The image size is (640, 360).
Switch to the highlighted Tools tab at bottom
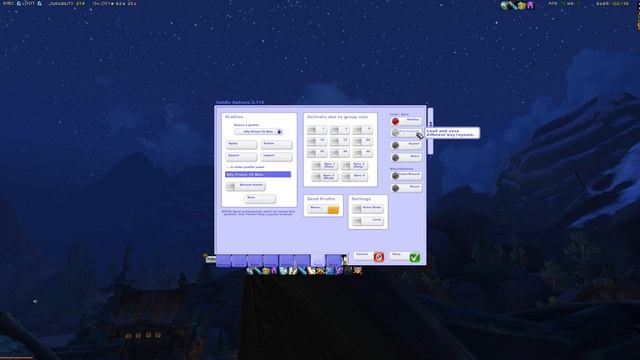point(318,260)
